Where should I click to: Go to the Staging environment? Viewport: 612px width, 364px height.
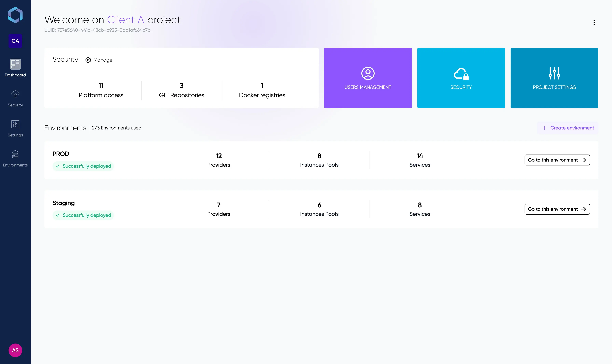pos(557,209)
